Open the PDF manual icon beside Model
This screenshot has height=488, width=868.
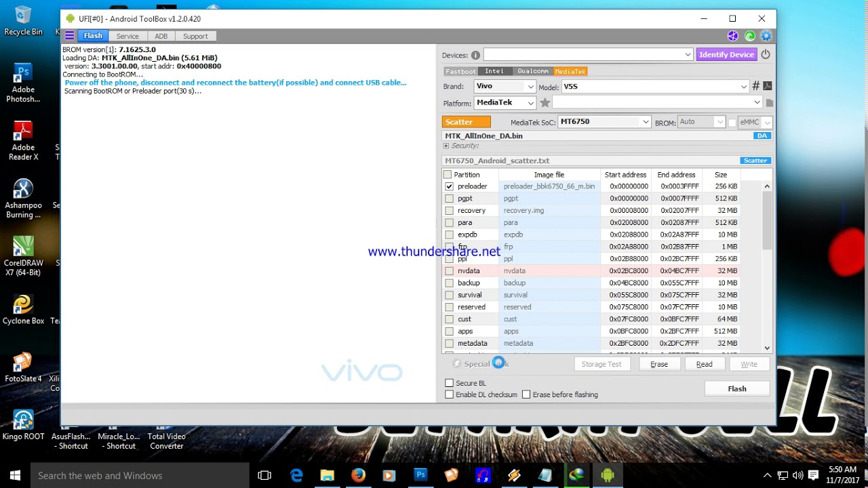click(768, 86)
